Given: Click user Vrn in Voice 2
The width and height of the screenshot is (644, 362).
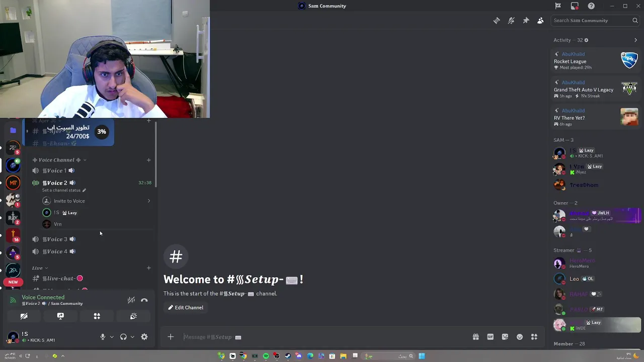Looking at the screenshot, I should coord(96,224).
